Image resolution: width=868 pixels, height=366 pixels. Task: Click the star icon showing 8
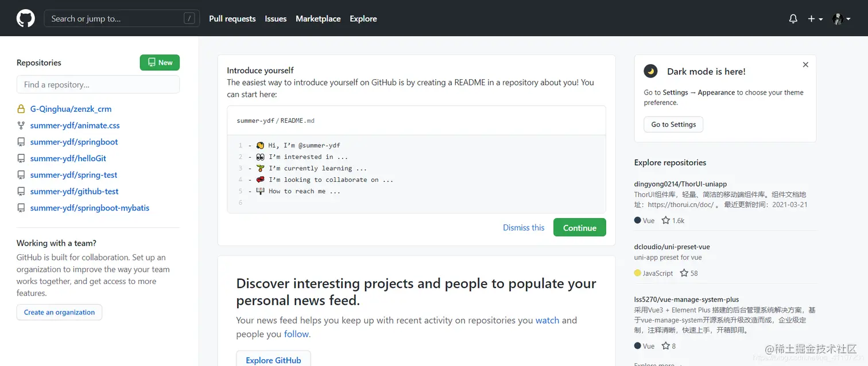tap(666, 346)
